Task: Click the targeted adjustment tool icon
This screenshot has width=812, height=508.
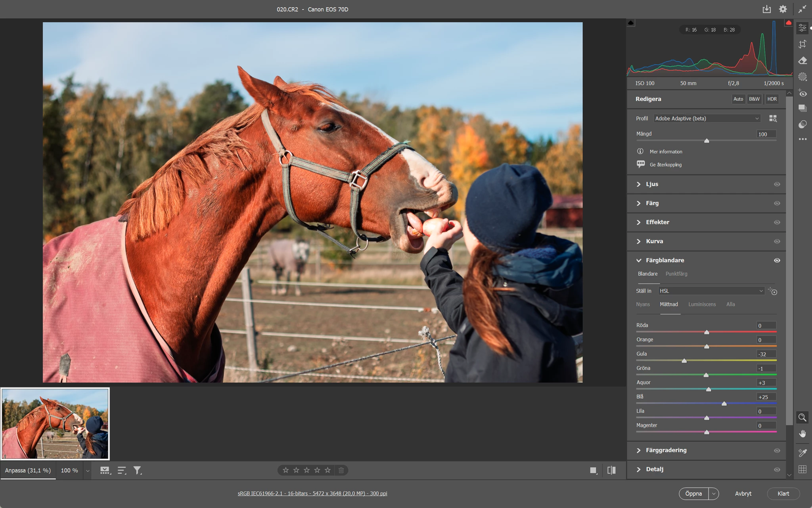Action: (x=773, y=291)
